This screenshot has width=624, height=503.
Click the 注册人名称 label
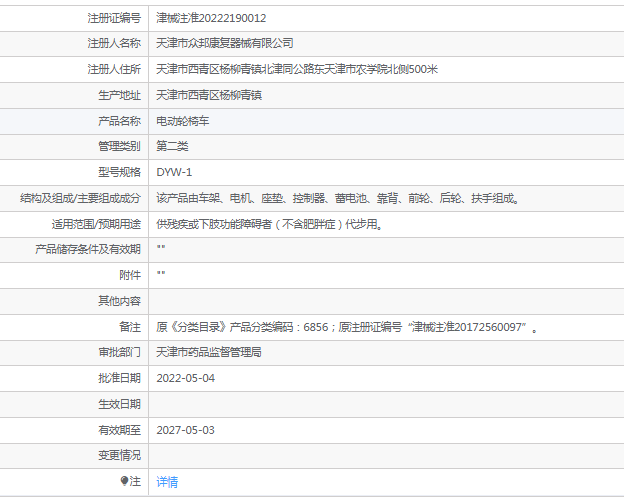[x=114, y=43]
